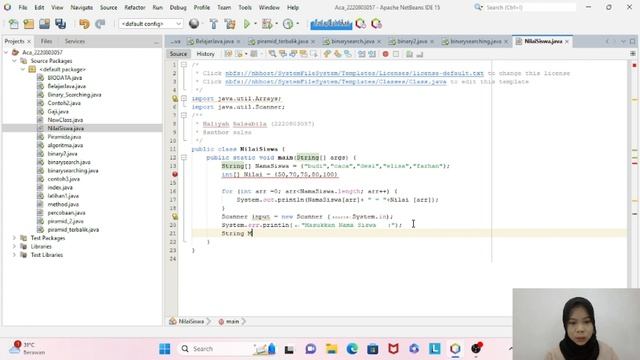The width and height of the screenshot is (640, 360).
Task: Open the Profile Project dropdown arrow
Action: [298, 24]
